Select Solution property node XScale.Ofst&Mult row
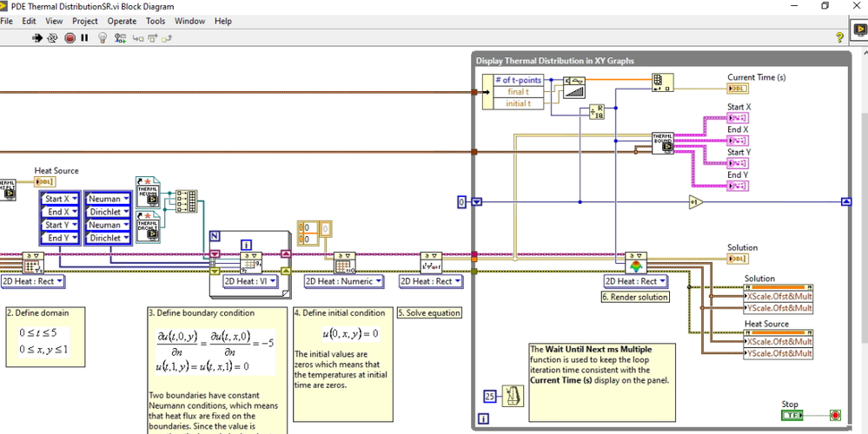The image size is (868, 434). 779,296
